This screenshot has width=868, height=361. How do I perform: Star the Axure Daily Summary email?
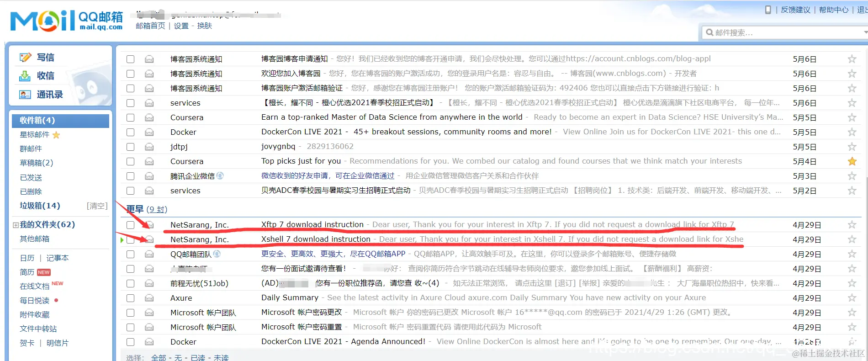[x=852, y=298]
